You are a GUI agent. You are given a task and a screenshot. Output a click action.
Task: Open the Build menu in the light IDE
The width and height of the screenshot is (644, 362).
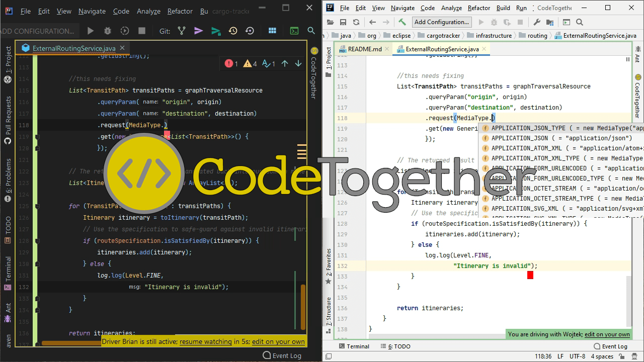click(x=503, y=8)
